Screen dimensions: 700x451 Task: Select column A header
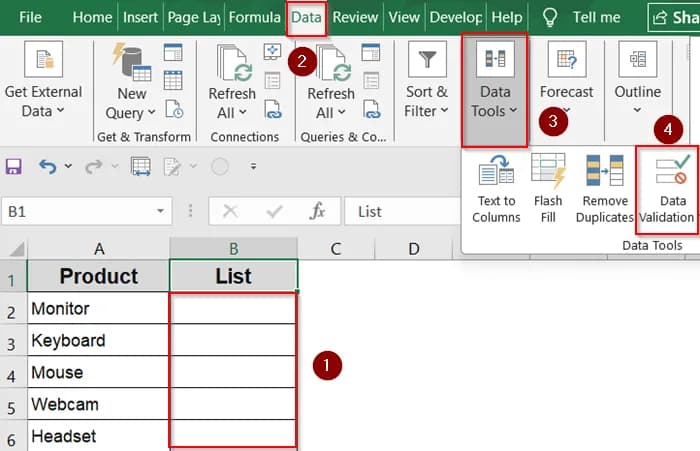[x=99, y=249]
